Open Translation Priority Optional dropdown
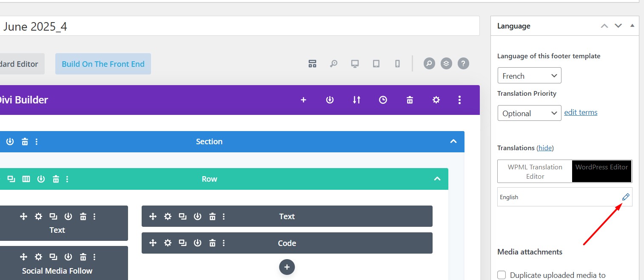 [x=530, y=113]
